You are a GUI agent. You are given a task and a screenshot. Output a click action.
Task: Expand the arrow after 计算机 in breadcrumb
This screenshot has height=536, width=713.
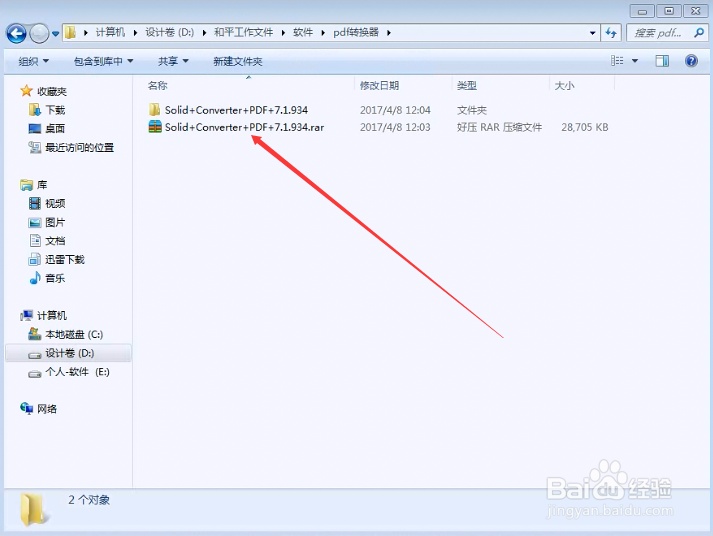(135, 33)
